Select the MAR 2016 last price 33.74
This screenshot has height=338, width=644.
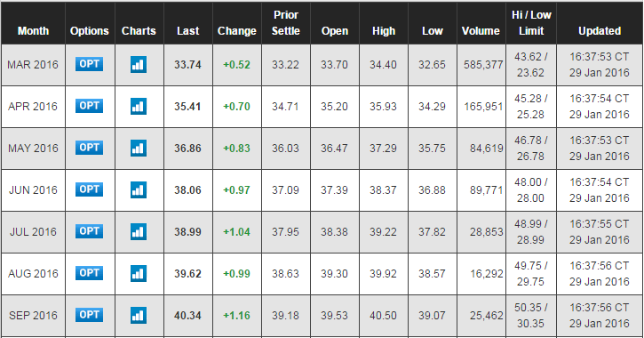click(x=187, y=65)
